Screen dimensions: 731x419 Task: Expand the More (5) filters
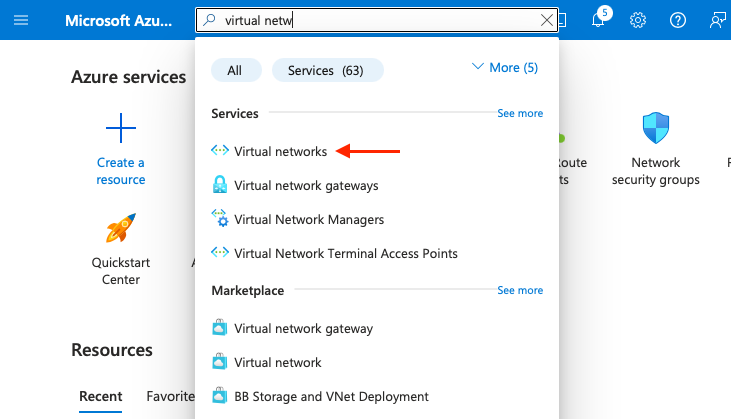505,68
